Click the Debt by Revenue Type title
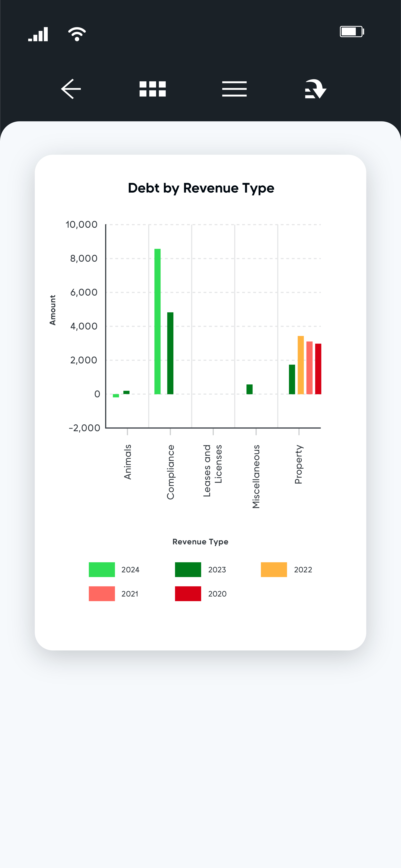 tap(201, 188)
